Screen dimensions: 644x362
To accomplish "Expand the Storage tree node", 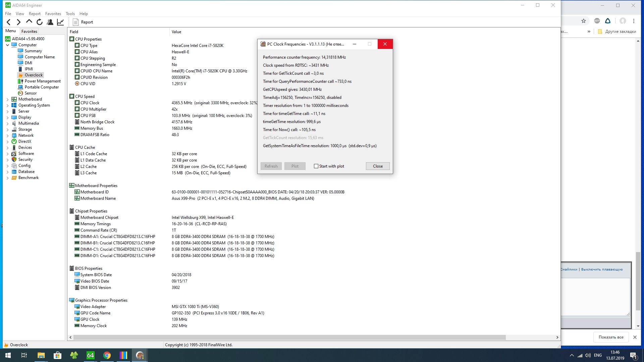I will 8,129.
